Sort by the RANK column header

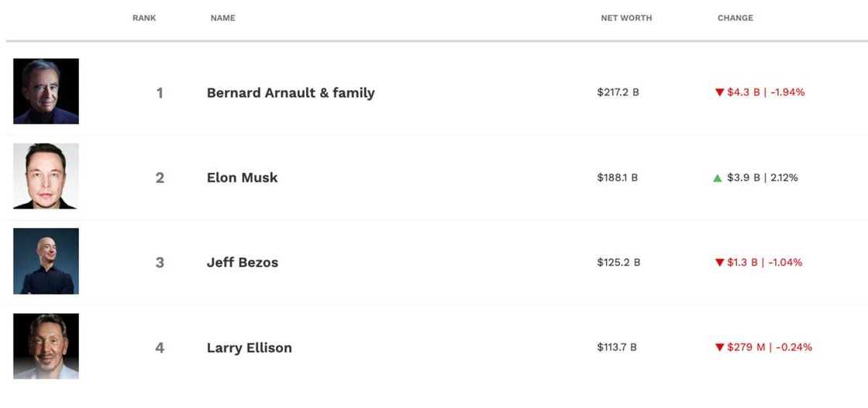click(x=144, y=18)
